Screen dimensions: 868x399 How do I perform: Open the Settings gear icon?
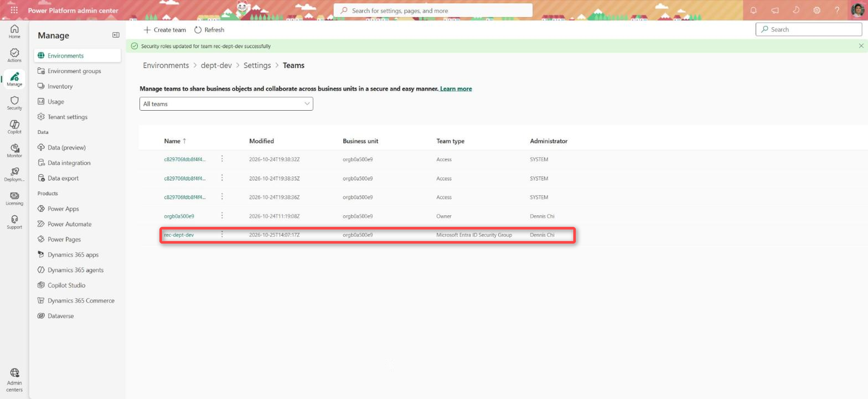[x=817, y=11]
